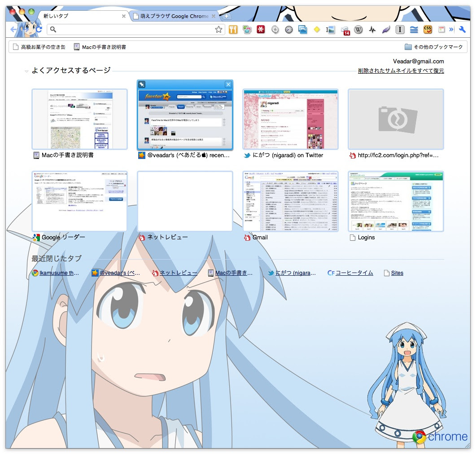
Task: Click the back arrow navigation button
Action: pos(13,30)
